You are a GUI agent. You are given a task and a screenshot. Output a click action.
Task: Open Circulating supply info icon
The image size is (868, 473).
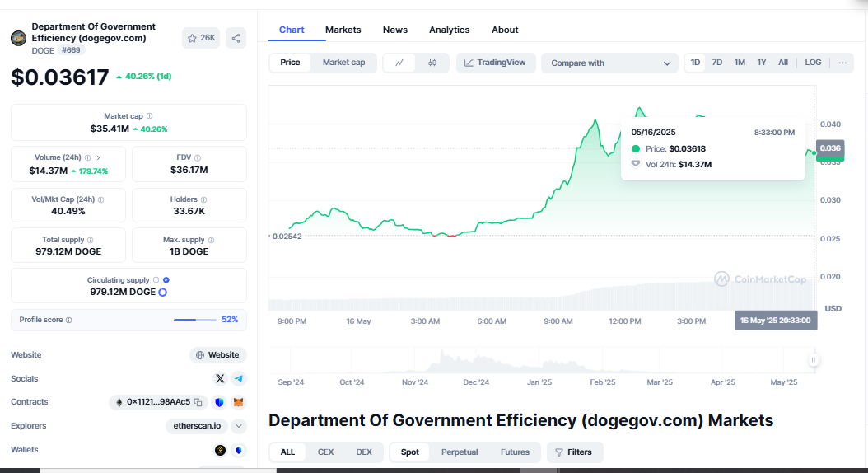156,280
